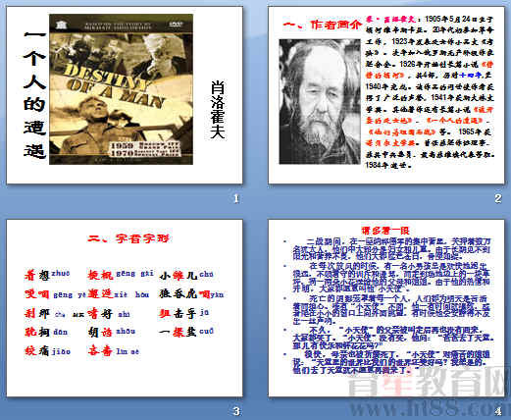The width and height of the screenshot is (511, 420).
Task: Click slide number 3 label
Action: coord(236,411)
